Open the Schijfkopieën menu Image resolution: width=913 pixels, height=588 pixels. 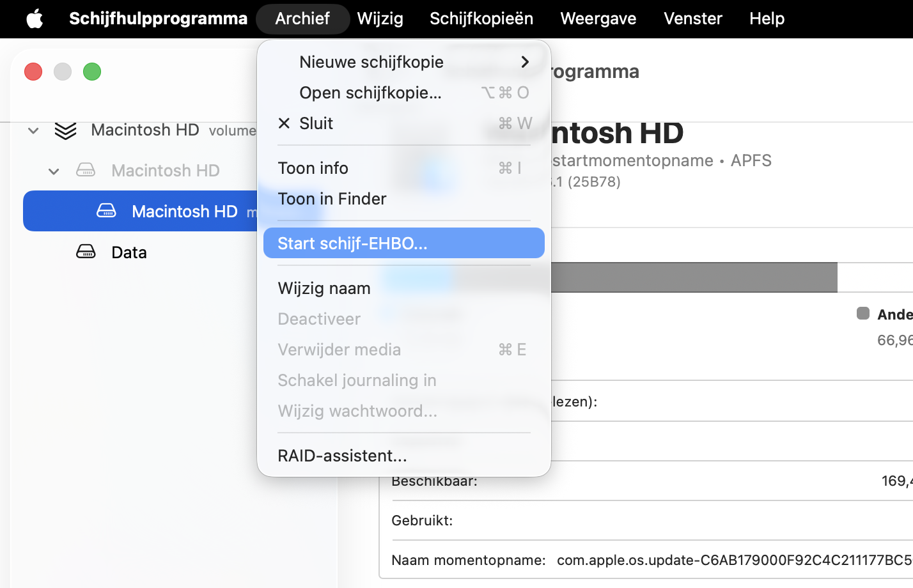coord(481,19)
